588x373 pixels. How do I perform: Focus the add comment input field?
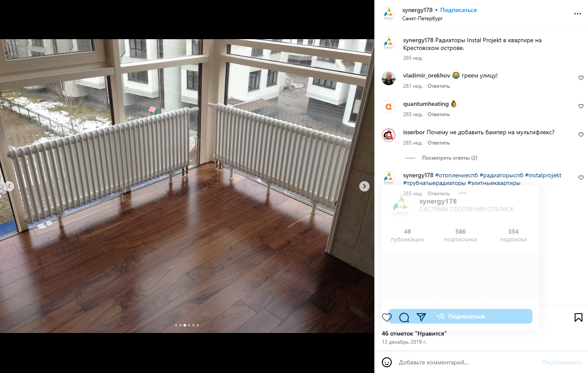coord(465,362)
